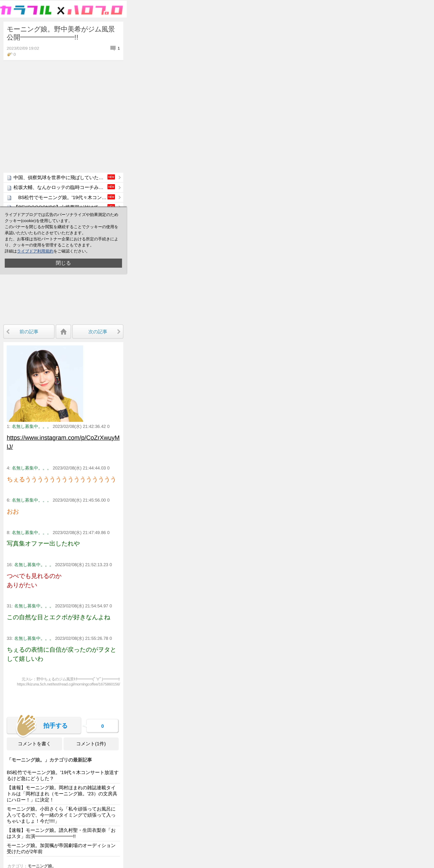The image size is (434, 868).
Task: View comments via コメント(1件) tab
Action: pos(91,744)
